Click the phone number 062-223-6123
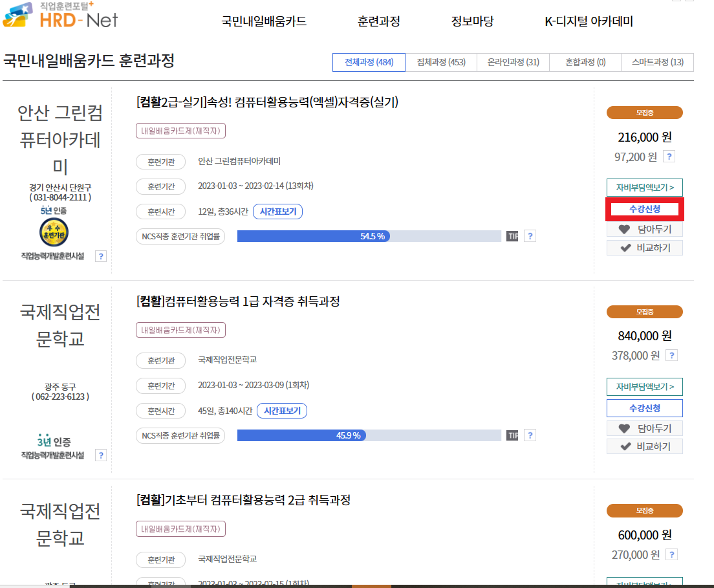Viewport: 714px width, 588px height. (x=60, y=397)
